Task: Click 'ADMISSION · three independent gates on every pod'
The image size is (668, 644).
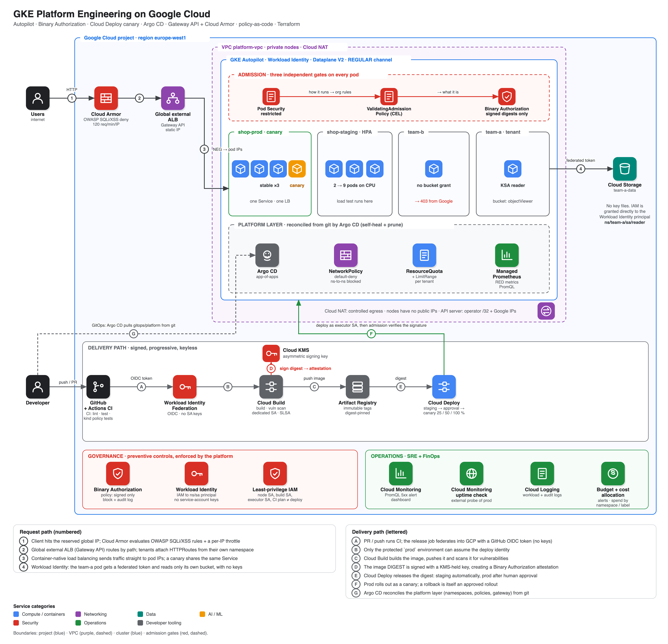Action: click(298, 75)
